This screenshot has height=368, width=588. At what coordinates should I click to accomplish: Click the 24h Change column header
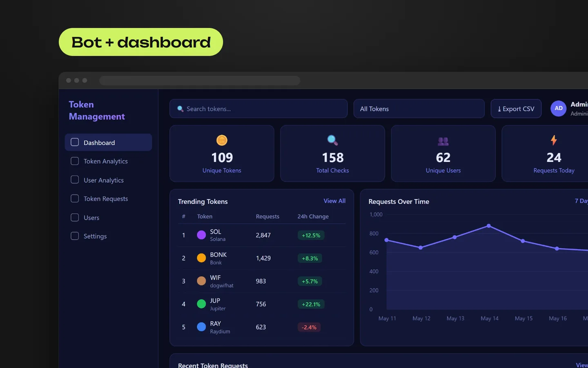[313, 216]
